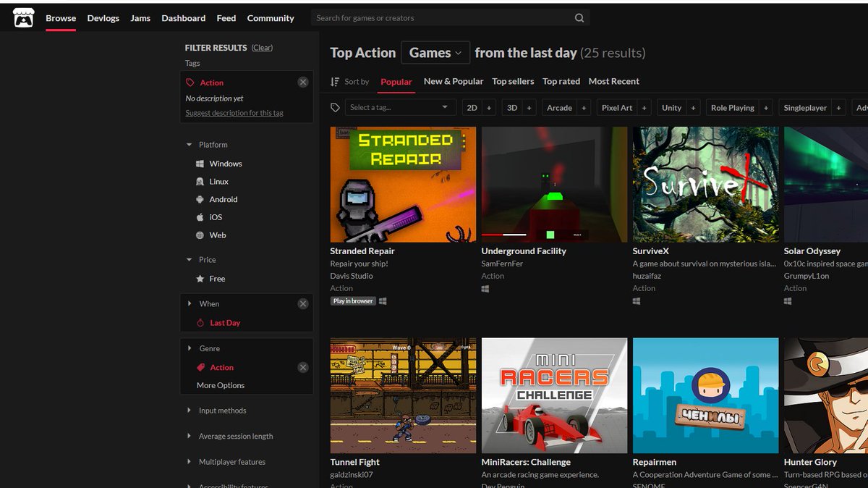The image size is (868, 488).
Task: Sort by New & Popular
Action: [x=454, y=82]
